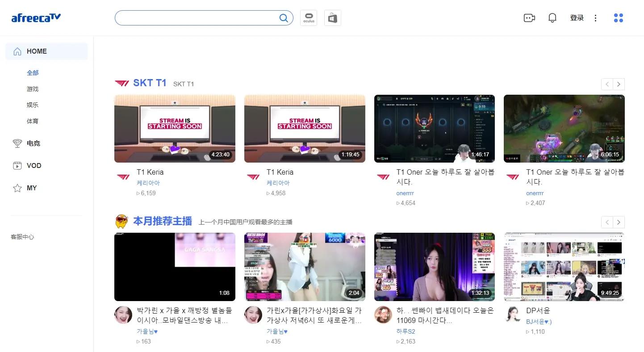Click T1 avatar beside 4,958 views stream

tap(253, 177)
